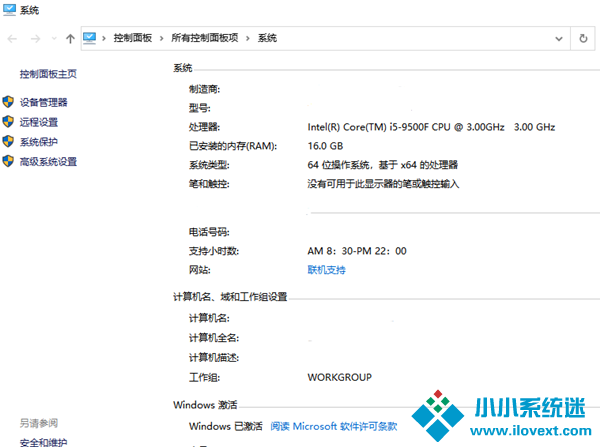Click the 已安装的内存(RAM): label
Screen dimensions: 600x447
coord(233,146)
